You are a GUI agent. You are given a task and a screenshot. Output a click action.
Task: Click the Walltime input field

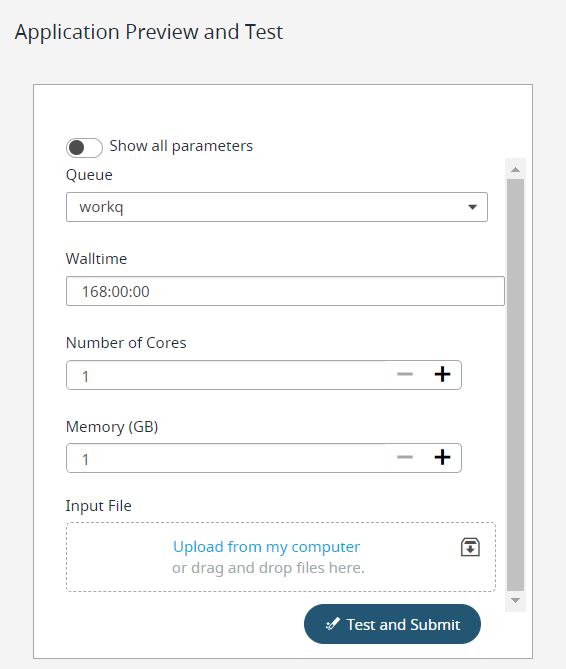click(x=285, y=291)
